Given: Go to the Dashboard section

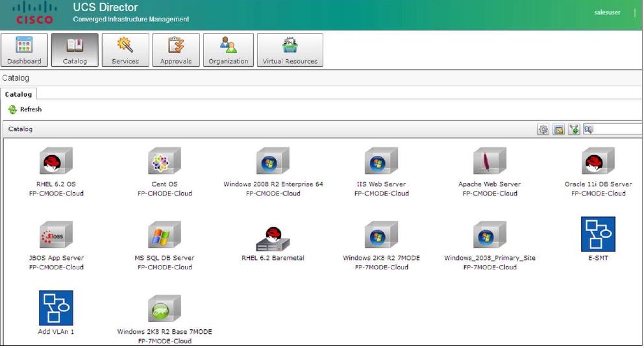Looking at the screenshot, I should 24,50.
